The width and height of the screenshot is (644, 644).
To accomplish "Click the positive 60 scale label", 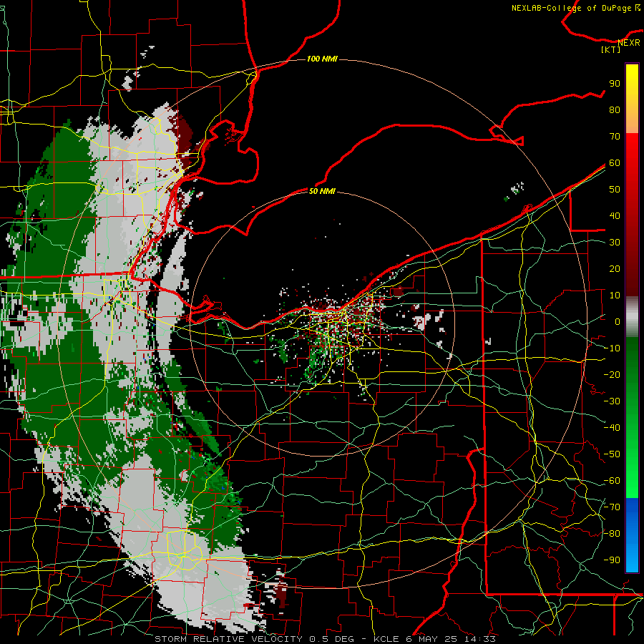I will click(615, 162).
